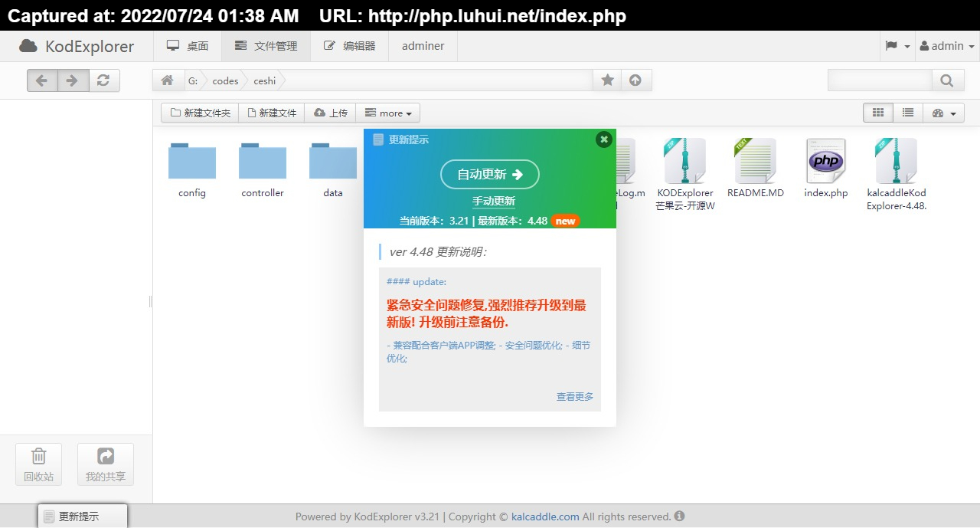
Task: Create a new file with 新建文件
Action: pyautogui.click(x=272, y=113)
